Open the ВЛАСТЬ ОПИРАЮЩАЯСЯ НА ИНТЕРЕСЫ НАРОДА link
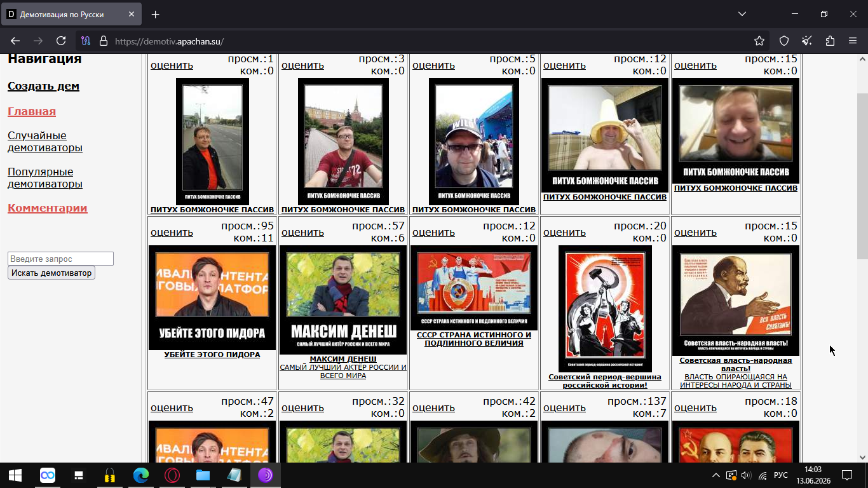This screenshot has height=488, width=868. click(736, 381)
